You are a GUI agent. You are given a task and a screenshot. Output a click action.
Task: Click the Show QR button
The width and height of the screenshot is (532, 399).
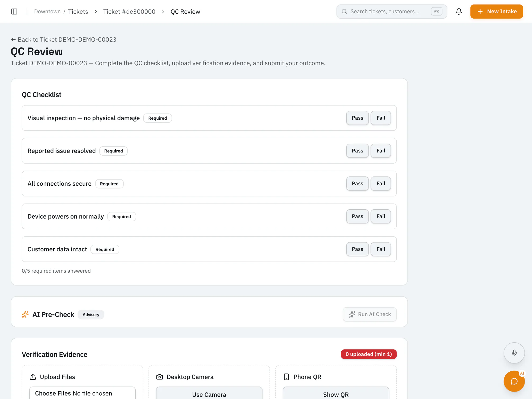(336, 393)
